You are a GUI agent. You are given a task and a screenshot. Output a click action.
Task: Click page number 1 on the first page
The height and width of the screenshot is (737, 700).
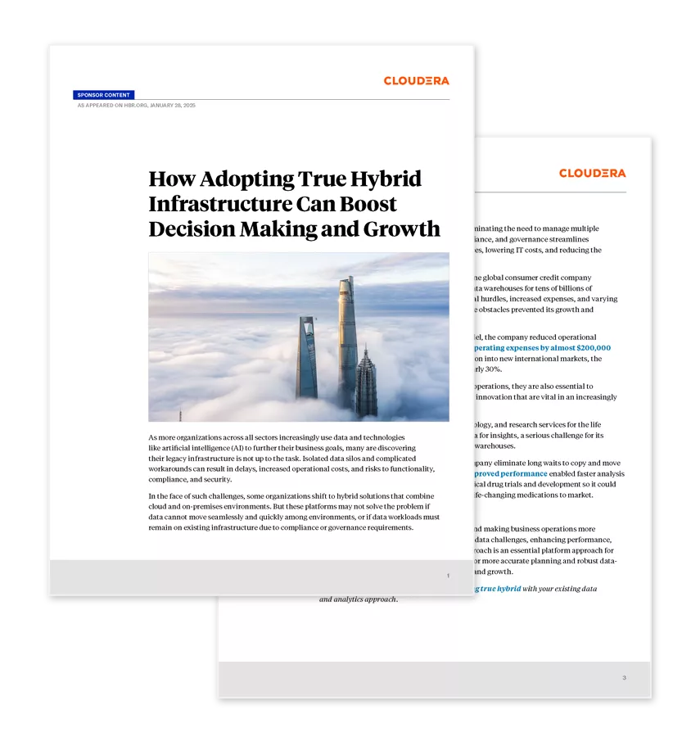(x=448, y=576)
